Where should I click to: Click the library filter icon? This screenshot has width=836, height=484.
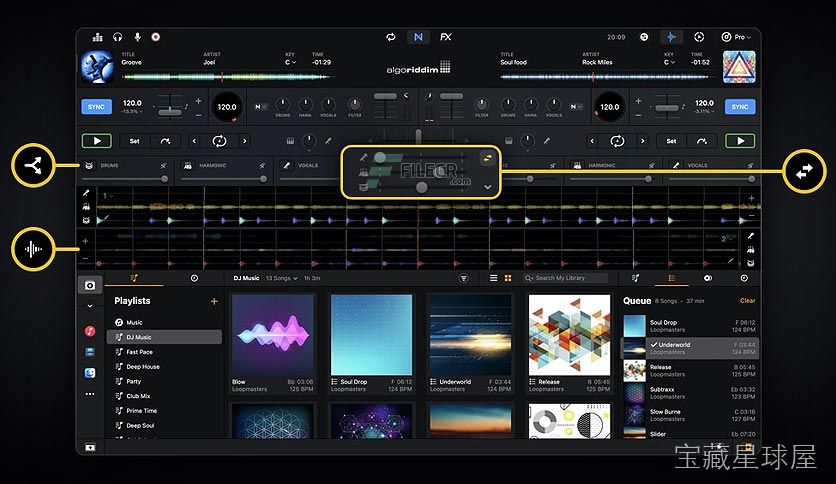click(464, 278)
